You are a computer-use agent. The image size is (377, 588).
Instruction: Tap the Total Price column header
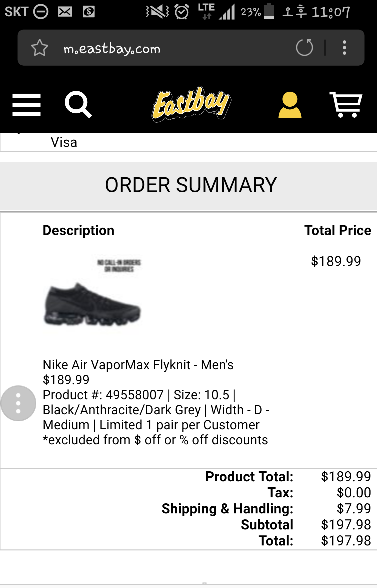(x=337, y=230)
